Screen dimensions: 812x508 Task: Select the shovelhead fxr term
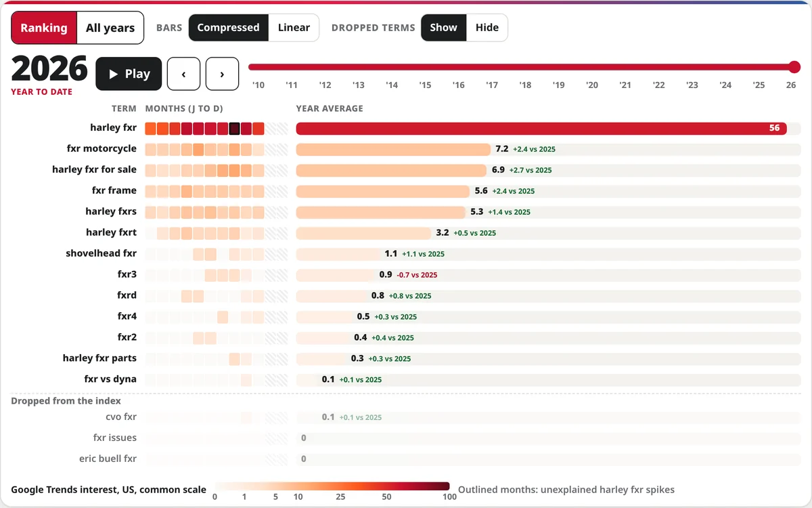click(x=101, y=253)
